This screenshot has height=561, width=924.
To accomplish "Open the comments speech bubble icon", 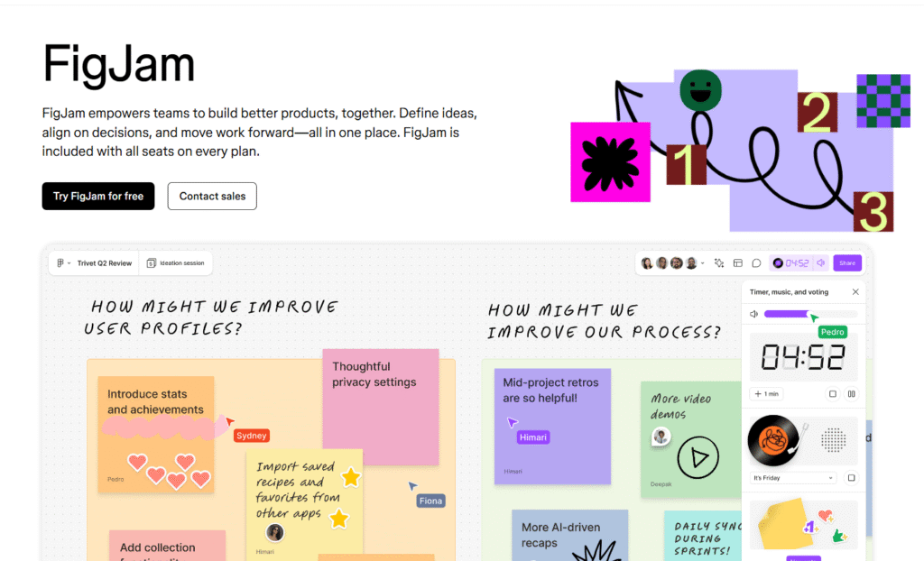I will click(756, 263).
